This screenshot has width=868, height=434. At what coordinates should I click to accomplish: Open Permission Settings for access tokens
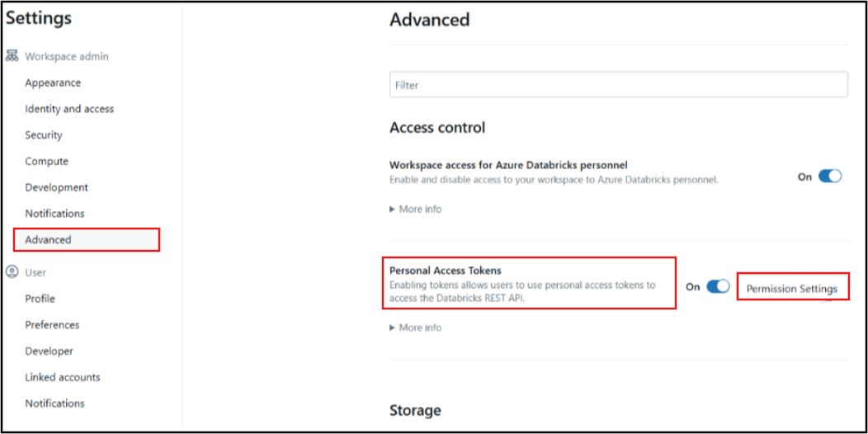[791, 289]
